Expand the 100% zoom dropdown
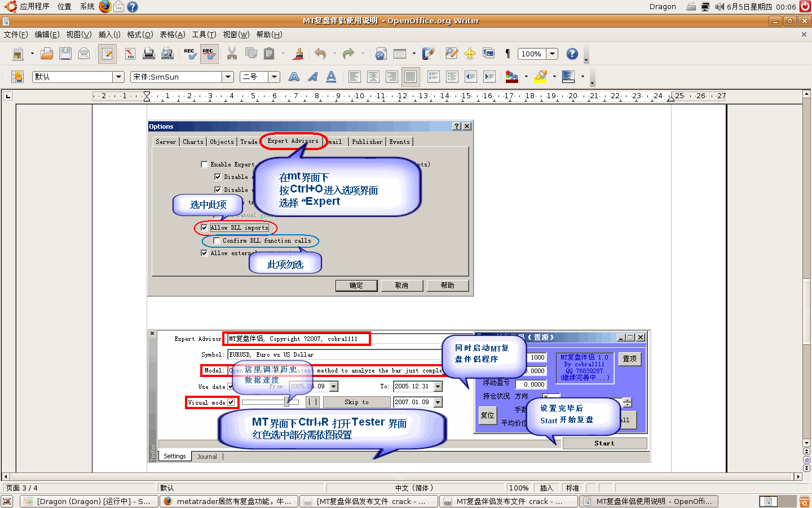 coord(553,54)
